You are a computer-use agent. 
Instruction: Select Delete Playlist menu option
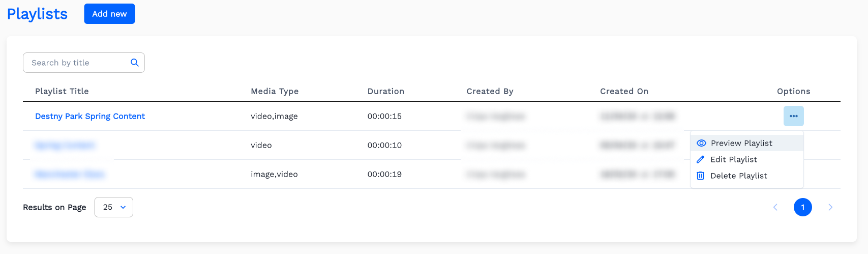(739, 176)
